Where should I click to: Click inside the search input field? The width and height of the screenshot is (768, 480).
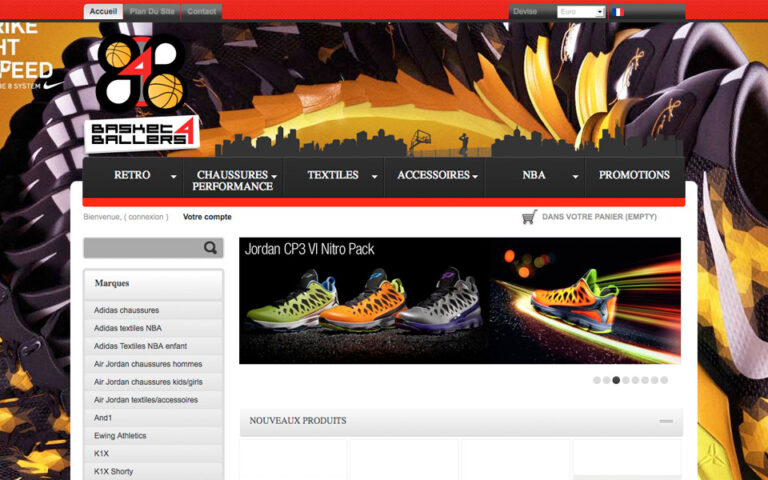[x=142, y=248]
